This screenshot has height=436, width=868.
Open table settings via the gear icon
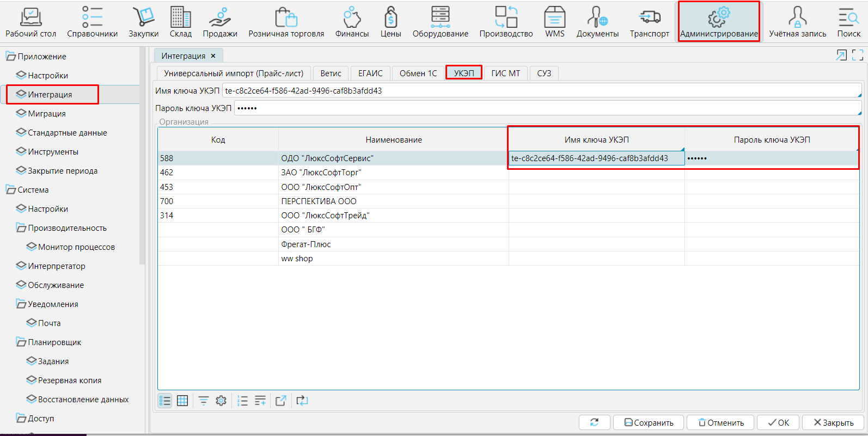[x=221, y=401]
